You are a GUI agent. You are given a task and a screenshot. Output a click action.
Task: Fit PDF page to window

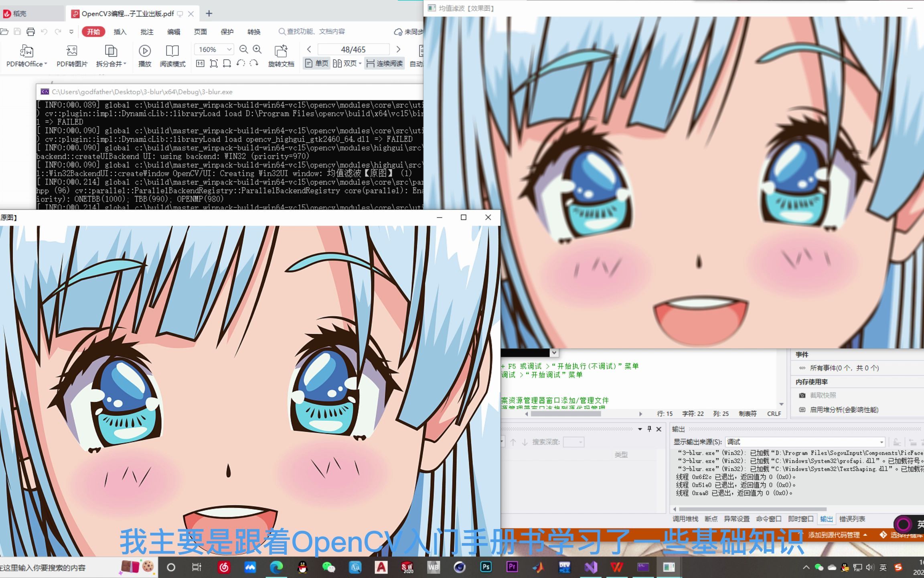click(x=214, y=63)
